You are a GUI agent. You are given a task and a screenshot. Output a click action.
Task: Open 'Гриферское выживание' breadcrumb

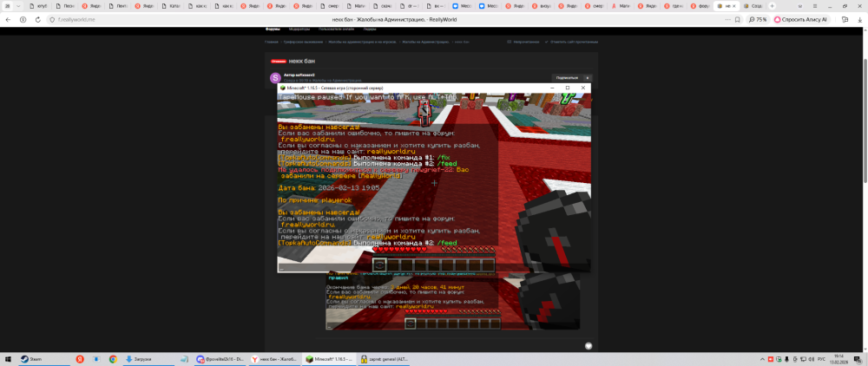coord(302,42)
